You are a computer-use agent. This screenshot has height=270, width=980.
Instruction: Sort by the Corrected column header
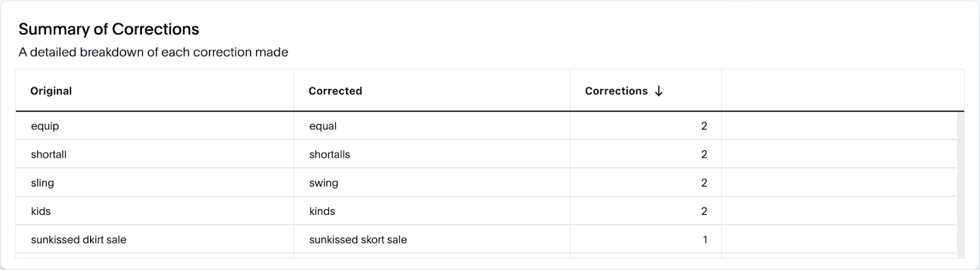coord(335,91)
